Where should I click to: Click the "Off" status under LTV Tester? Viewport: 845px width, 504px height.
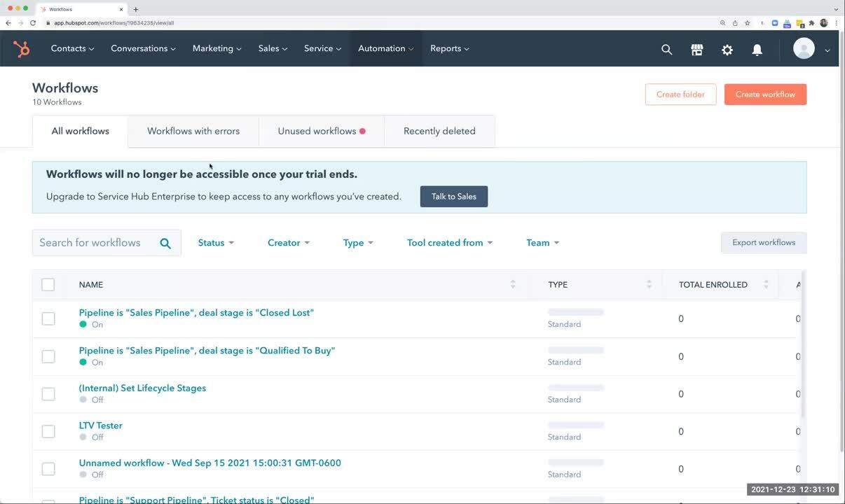click(97, 437)
